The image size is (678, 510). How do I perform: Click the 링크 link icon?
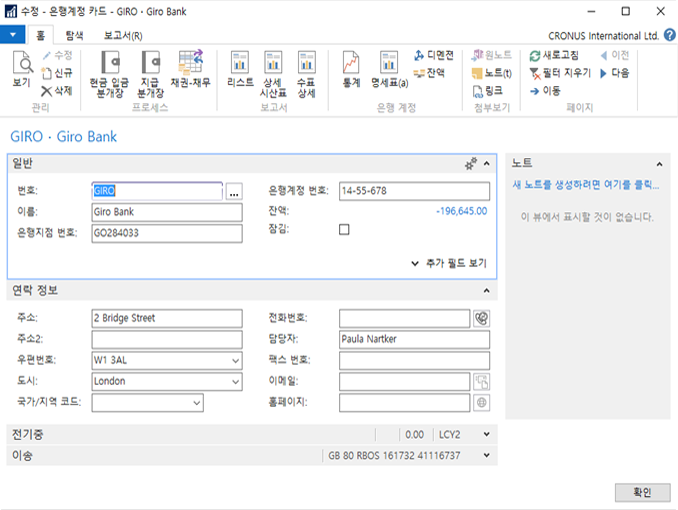(x=477, y=91)
